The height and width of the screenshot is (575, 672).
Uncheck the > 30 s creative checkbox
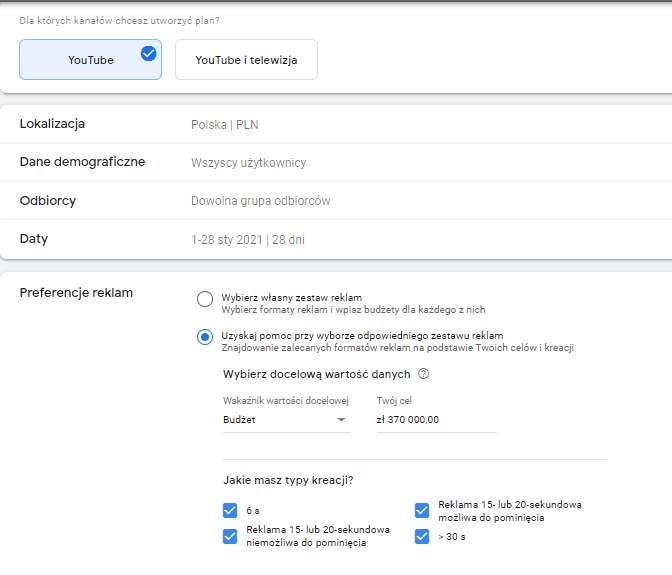click(422, 537)
